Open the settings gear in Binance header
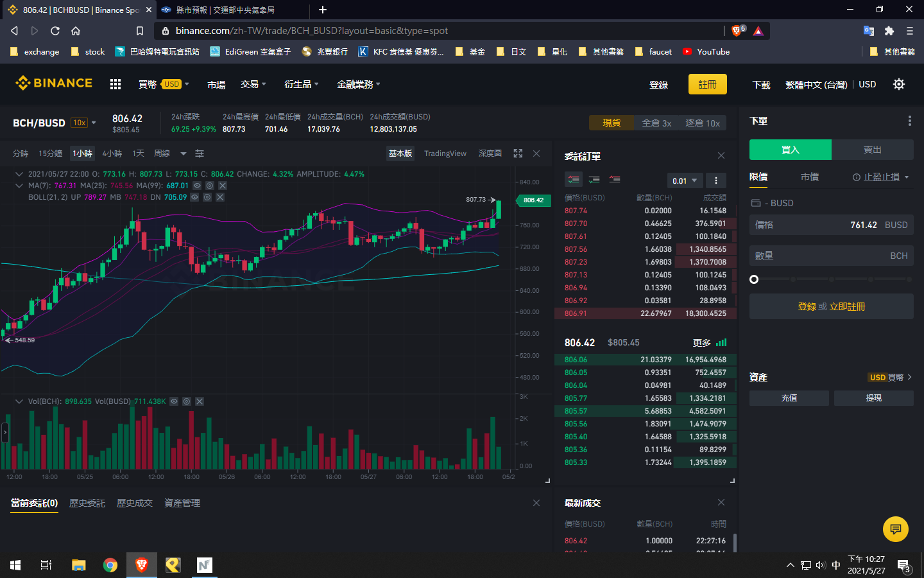Image resolution: width=924 pixels, height=578 pixels. (899, 84)
